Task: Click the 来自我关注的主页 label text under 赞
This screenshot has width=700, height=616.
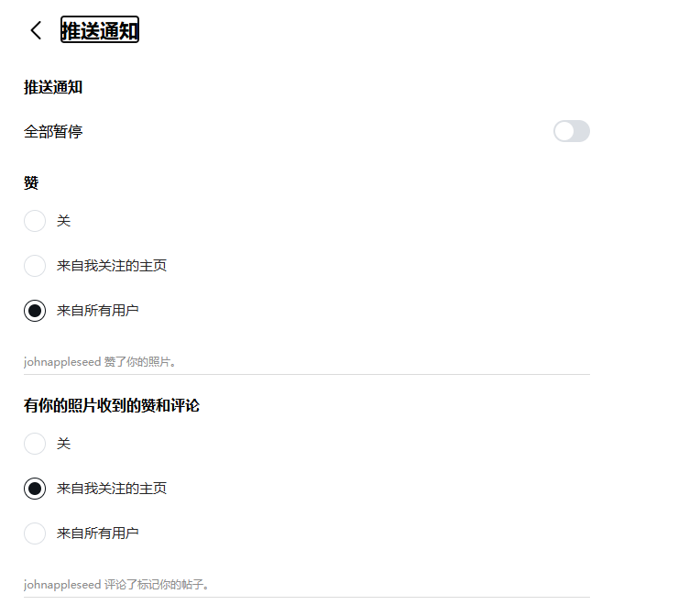Action: click(112, 266)
